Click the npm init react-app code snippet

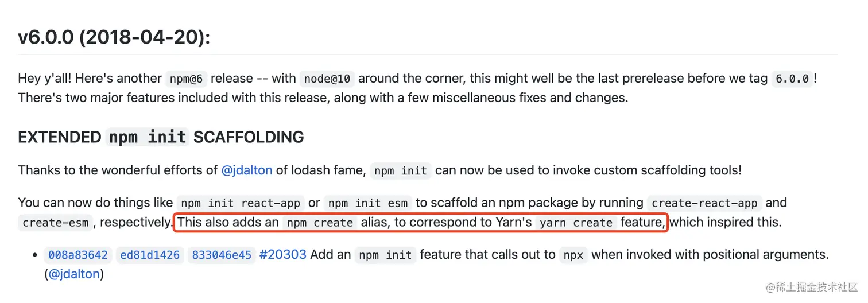pos(241,203)
